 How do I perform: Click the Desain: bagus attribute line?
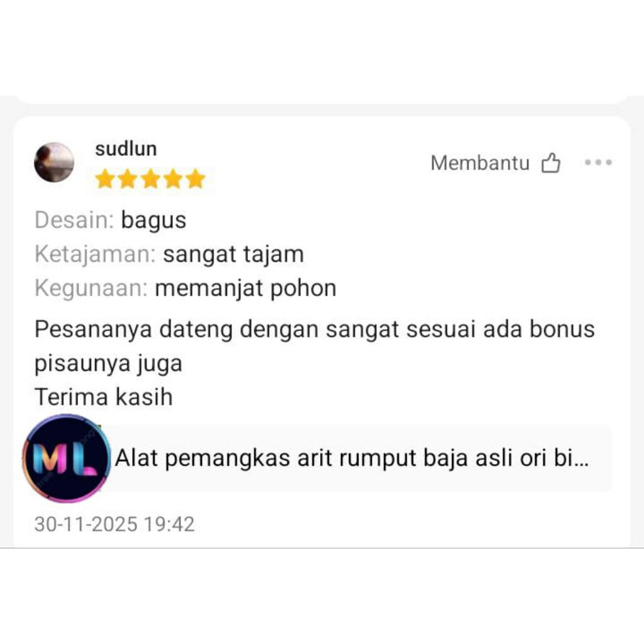tap(111, 220)
